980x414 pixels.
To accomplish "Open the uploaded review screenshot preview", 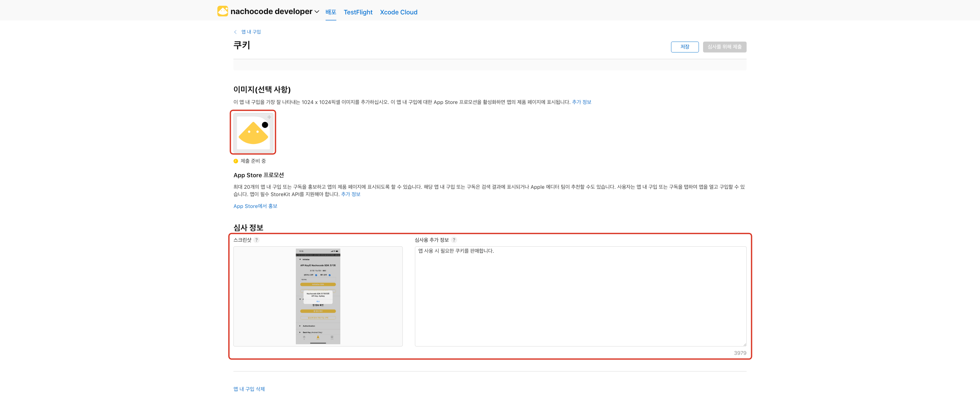I will pos(318,296).
